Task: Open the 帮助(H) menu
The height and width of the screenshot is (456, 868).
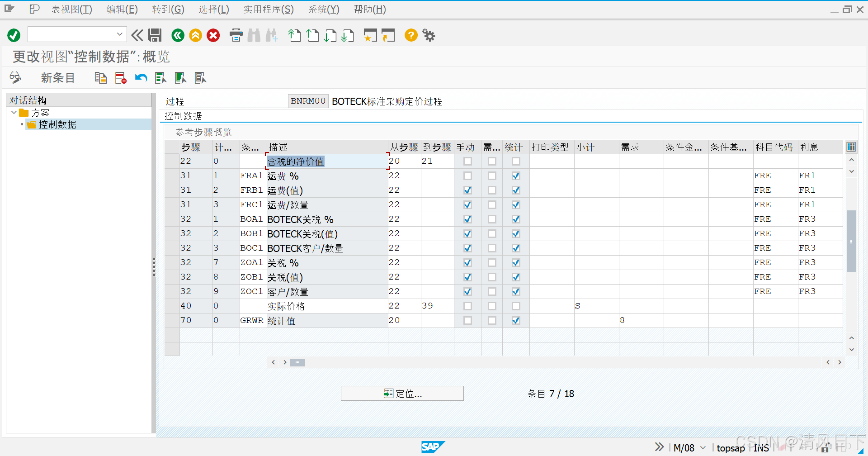Action: click(370, 9)
